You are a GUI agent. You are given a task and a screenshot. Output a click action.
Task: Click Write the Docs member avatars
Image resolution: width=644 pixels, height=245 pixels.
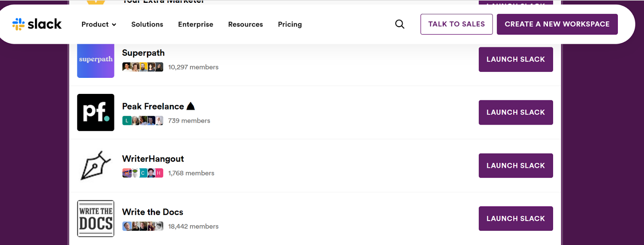tap(143, 226)
